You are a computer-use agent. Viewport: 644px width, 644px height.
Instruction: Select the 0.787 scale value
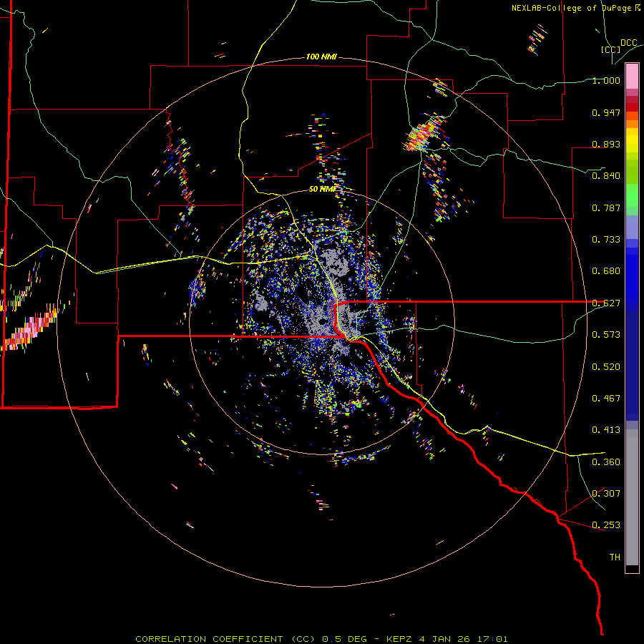tap(606, 208)
